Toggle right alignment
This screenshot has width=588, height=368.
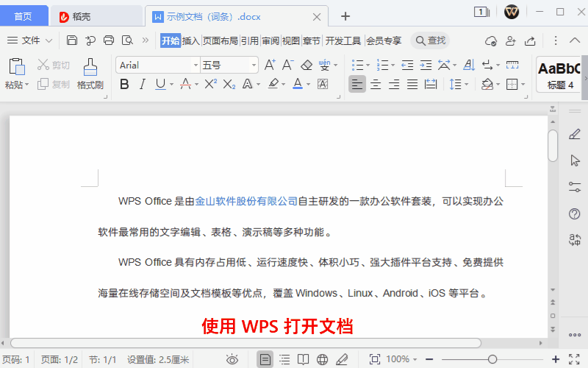pyautogui.click(x=394, y=84)
